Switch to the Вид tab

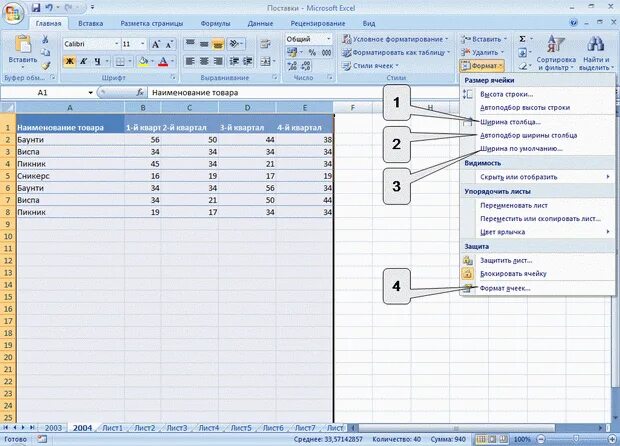369,23
